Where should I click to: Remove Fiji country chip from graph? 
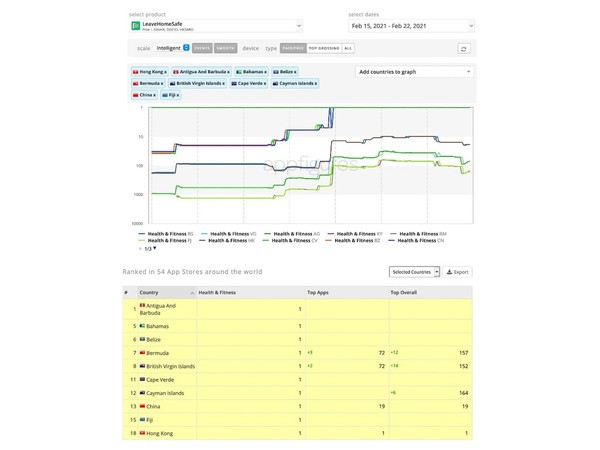click(178, 95)
